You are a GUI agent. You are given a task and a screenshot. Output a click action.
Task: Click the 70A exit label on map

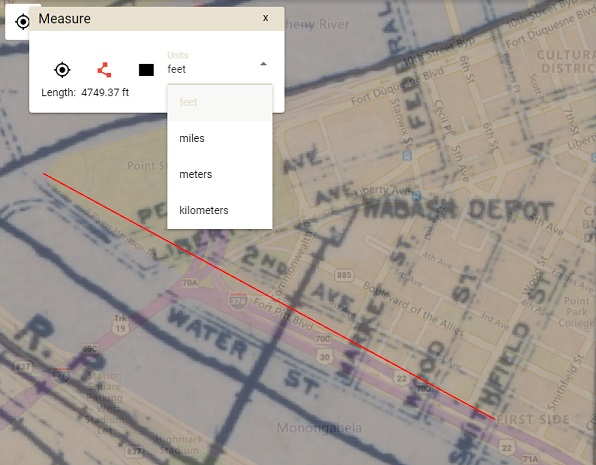point(190,282)
